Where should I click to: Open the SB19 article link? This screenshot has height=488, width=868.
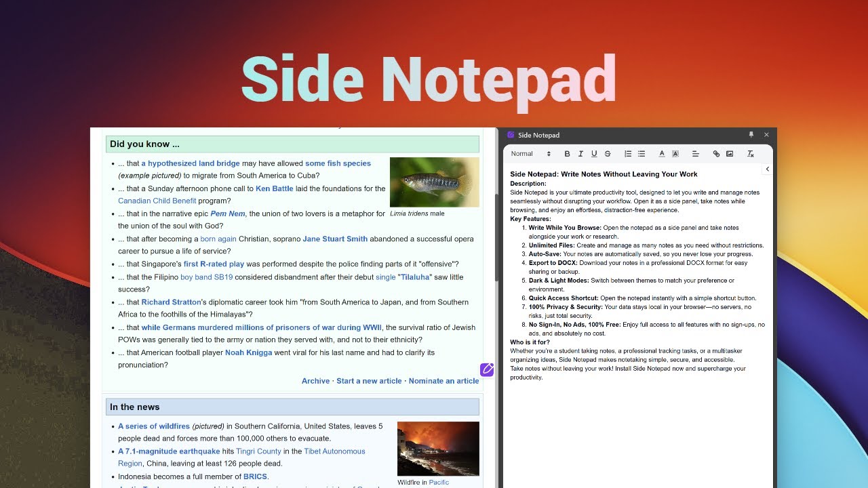(223, 277)
